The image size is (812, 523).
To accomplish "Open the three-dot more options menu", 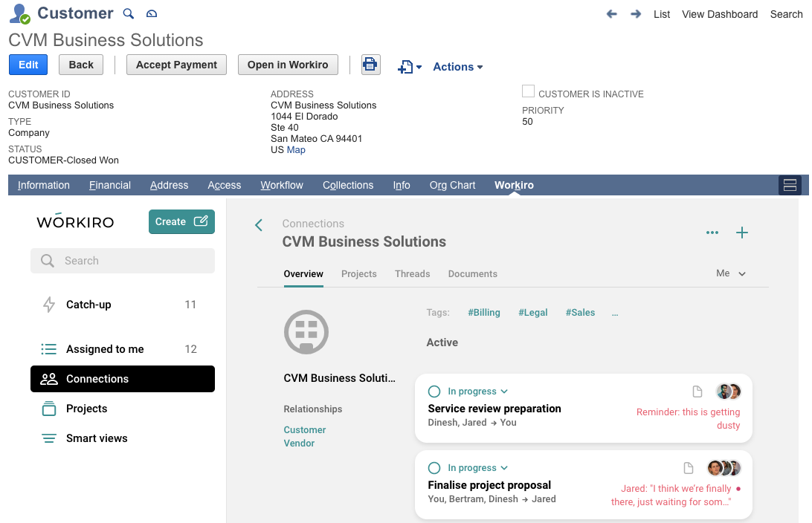I will (712, 233).
